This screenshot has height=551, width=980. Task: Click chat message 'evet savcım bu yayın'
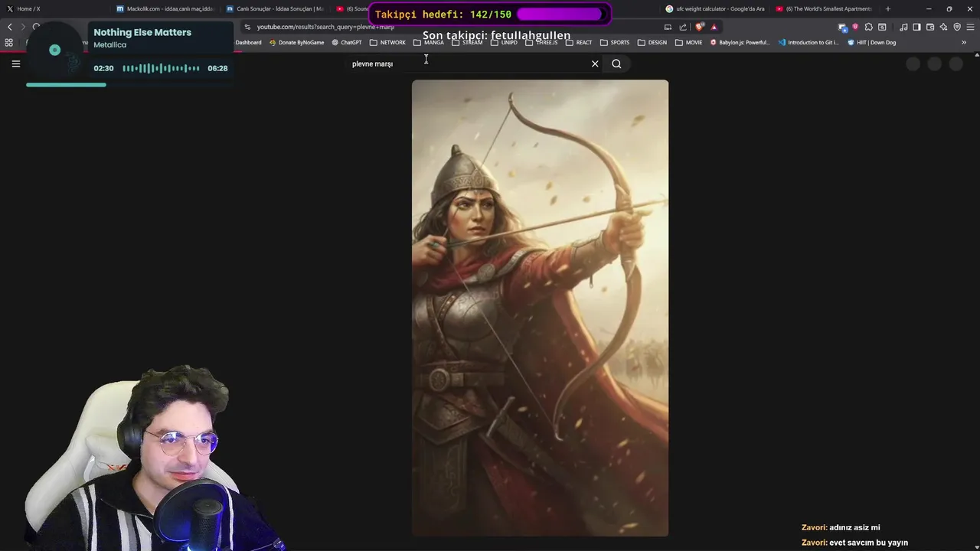[x=868, y=543]
